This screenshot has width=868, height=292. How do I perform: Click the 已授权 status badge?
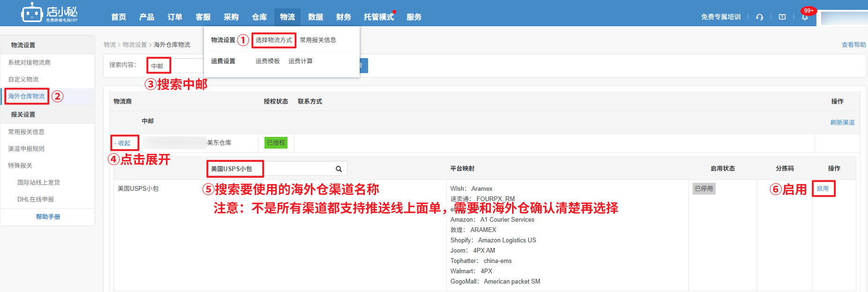pos(276,143)
